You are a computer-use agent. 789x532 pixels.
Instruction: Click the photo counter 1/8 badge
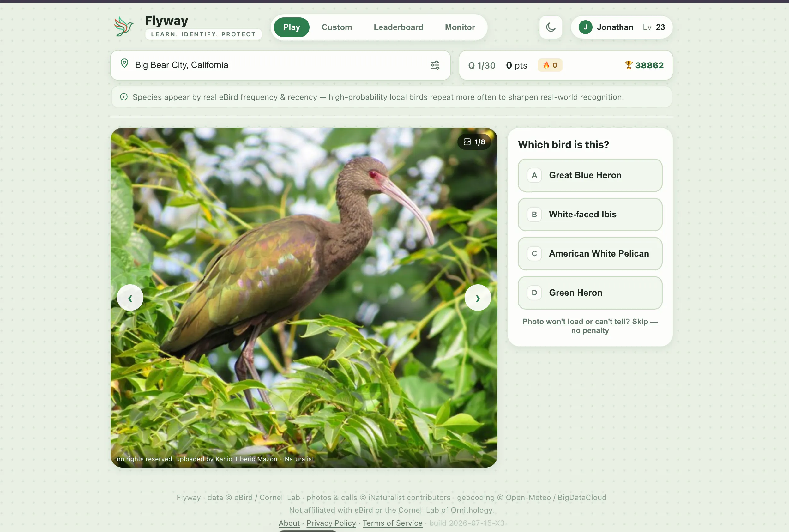474,142
